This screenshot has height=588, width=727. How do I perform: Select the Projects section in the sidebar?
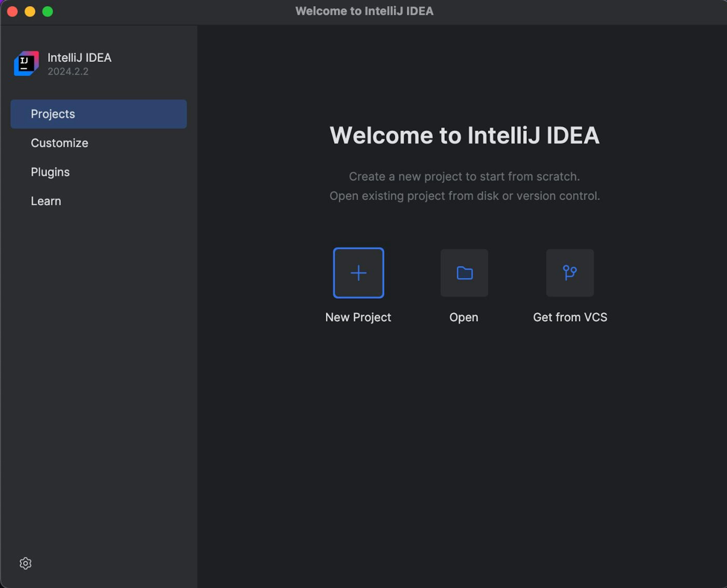tap(53, 114)
